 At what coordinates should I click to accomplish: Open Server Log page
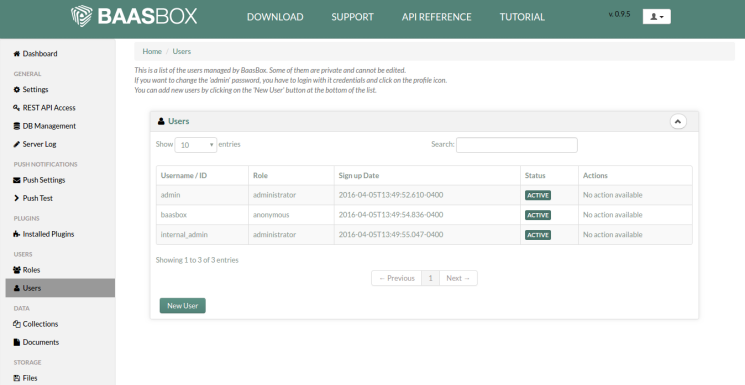point(39,144)
